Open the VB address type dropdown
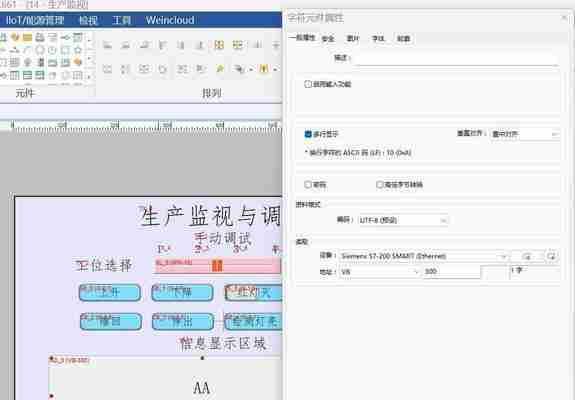This screenshot has width=575, height=400. (x=380, y=272)
